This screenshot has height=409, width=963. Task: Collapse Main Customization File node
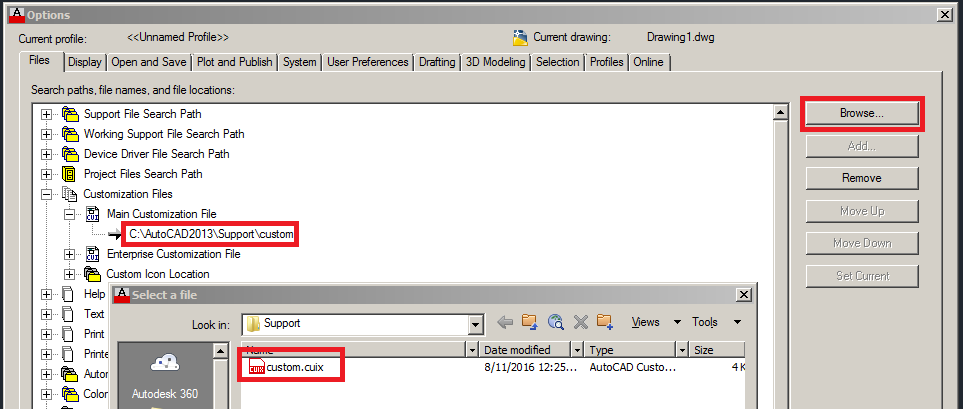pos(69,214)
